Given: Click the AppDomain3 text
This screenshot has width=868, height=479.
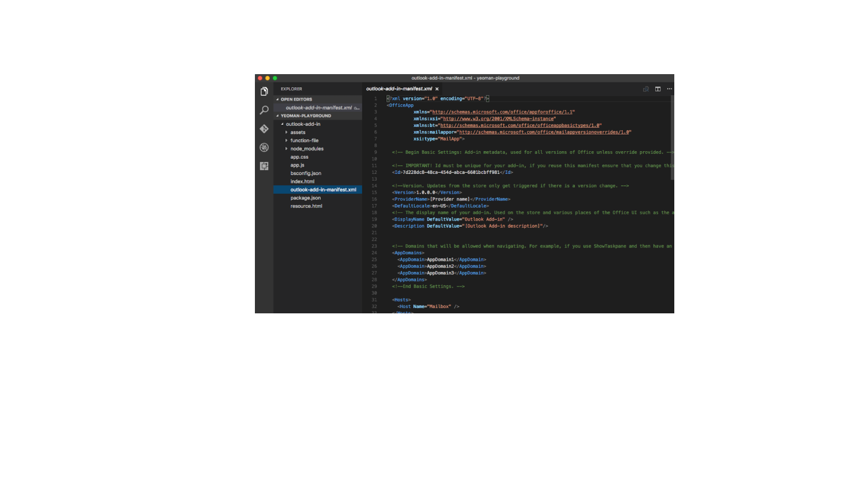Looking at the screenshot, I should pyautogui.click(x=440, y=273).
